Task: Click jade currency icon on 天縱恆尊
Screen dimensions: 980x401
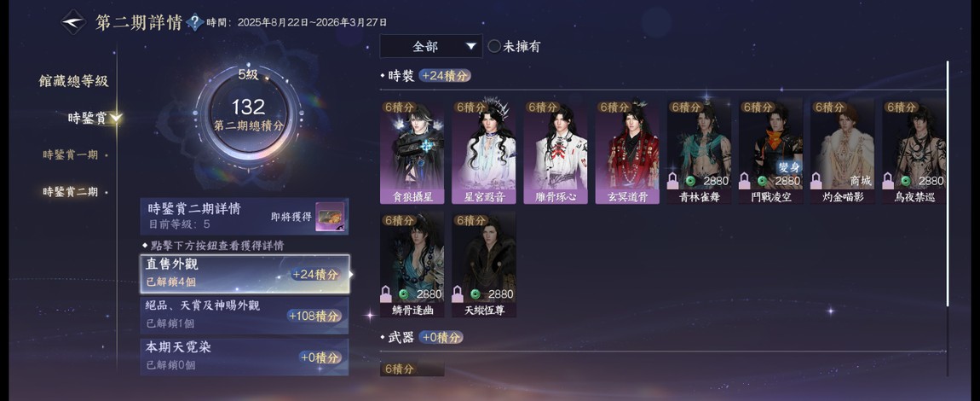Action: pos(476,294)
